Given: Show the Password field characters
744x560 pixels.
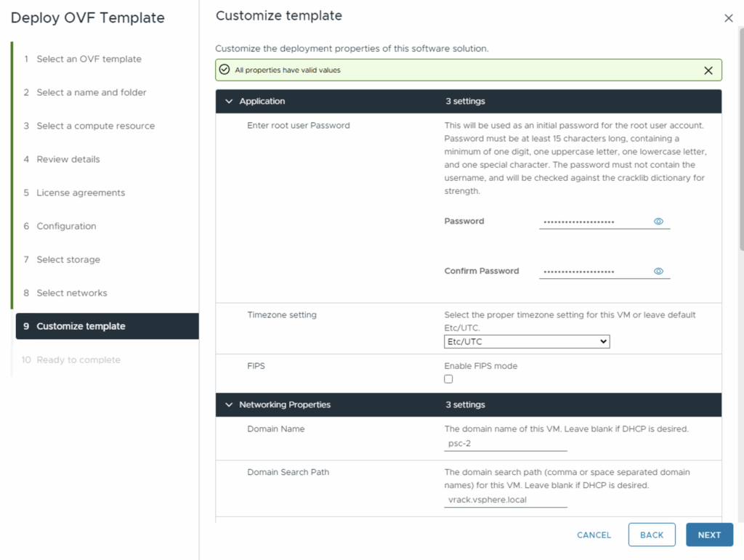Looking at the screenshot, I should click(x=658, y=222).
